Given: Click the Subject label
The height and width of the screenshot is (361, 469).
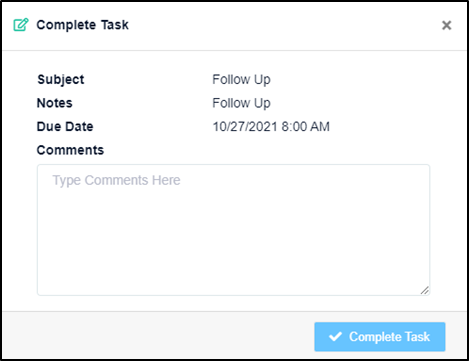Looking at the screenshot, I should tap(61, 80).
